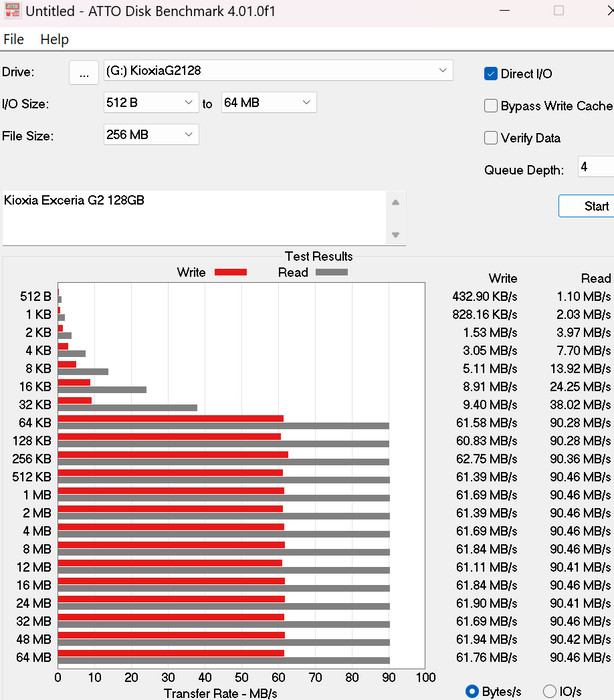Expand the Drive selection dropdown
The width and height of the screenshot is (614, 700).
[x=278, y=71]
